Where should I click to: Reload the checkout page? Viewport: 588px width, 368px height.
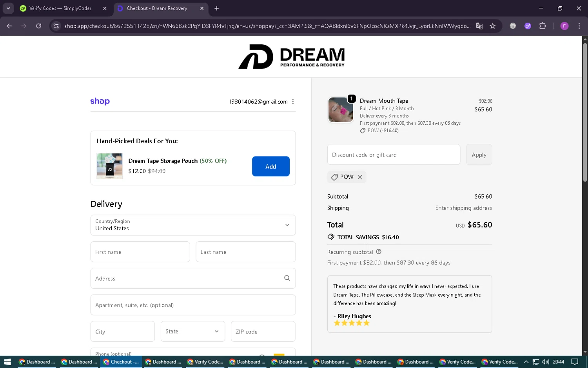38,26
